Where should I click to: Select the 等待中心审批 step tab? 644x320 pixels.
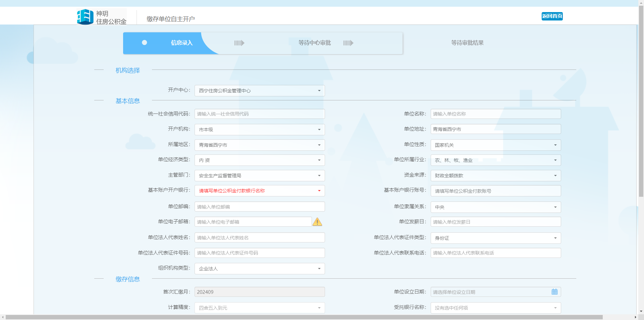[315, 43]
